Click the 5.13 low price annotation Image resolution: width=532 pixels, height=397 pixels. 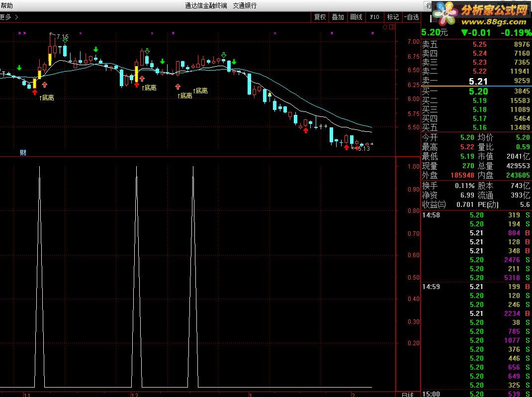pyautogui.click(x=364, y=148)
